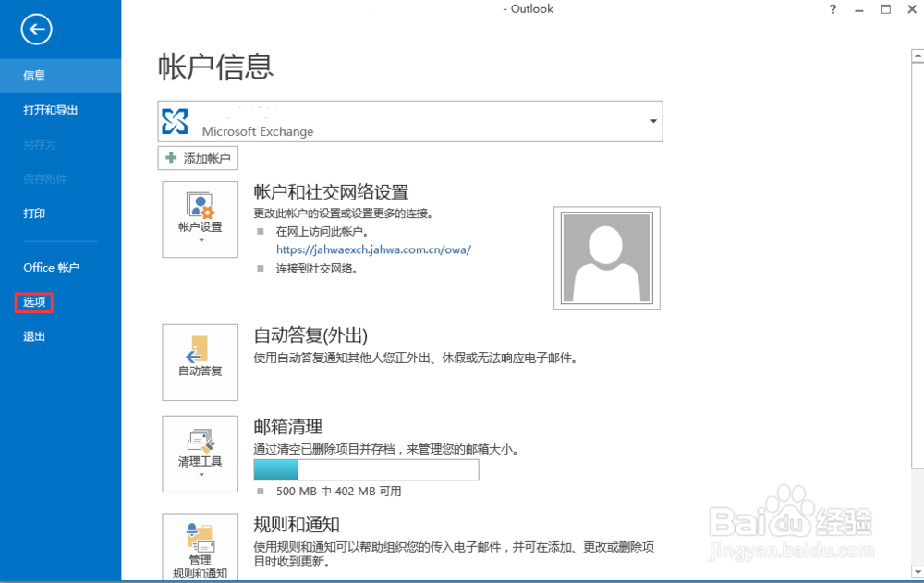924x583 pixels.
Task: Click the 规则和通知 heading
Action: (x=297, y=524)
